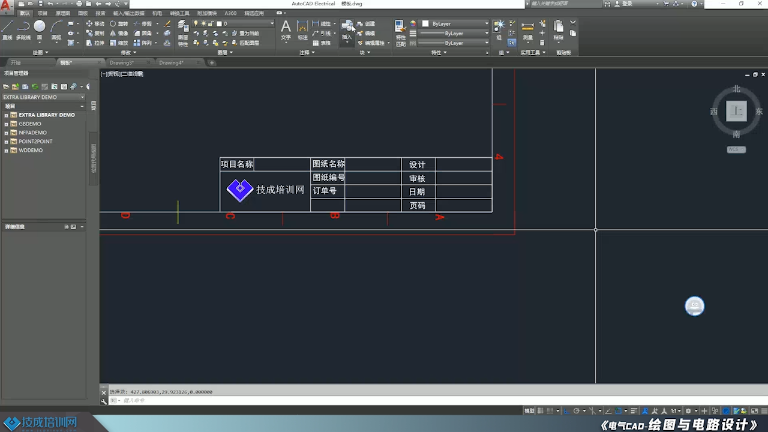Toggle polar tracking in status bar
The image size is (768, 432).
pyautogui.click(x=576, y=411)
